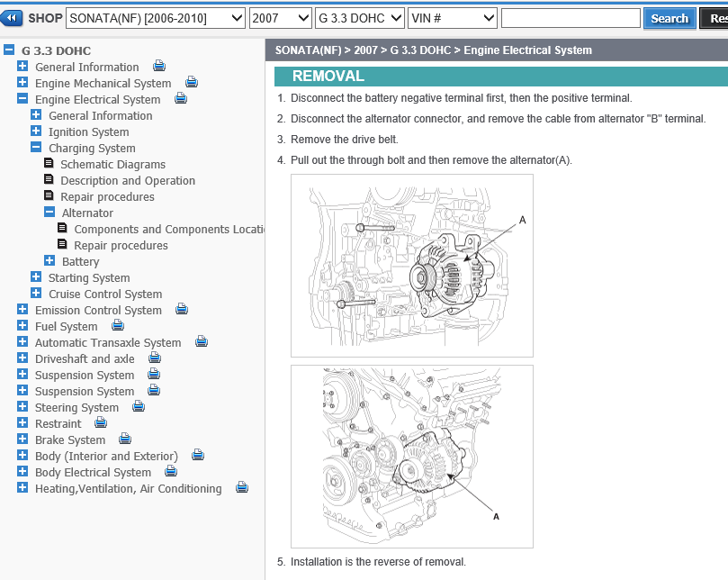This screenshot has width=728, height=580.
Task: Click printer icon beside Engine Mechanical System
Action: 192,82
